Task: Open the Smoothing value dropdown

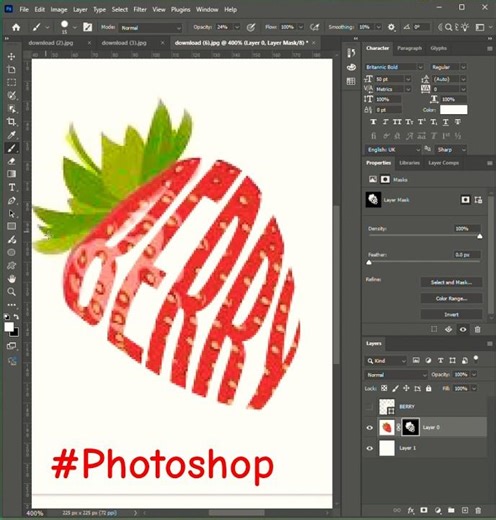Action: click(379, 27)
